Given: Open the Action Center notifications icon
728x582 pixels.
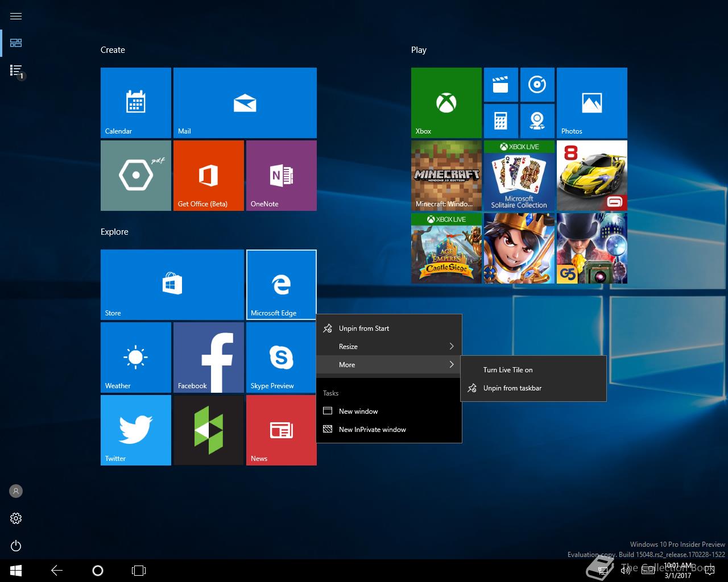Looking at the screenshot, I should (x=709, y=571).
